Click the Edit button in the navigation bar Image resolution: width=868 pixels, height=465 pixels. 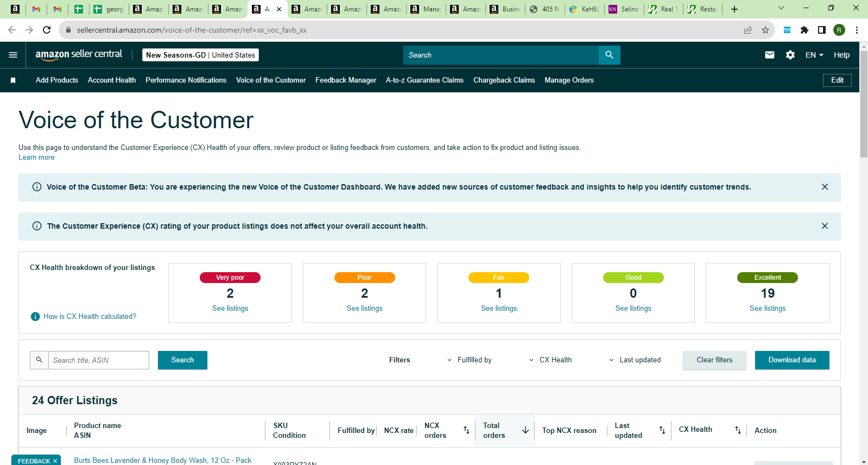tap(837, 80)
